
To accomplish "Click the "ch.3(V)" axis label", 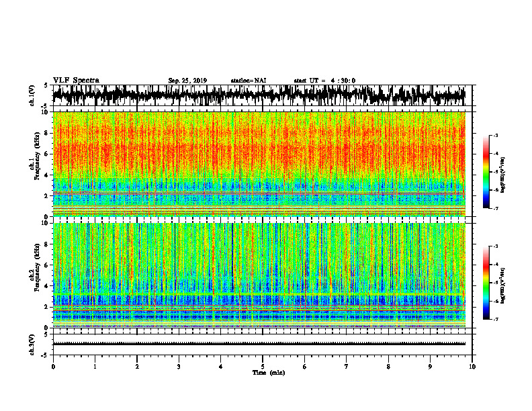I will [32, 345].
